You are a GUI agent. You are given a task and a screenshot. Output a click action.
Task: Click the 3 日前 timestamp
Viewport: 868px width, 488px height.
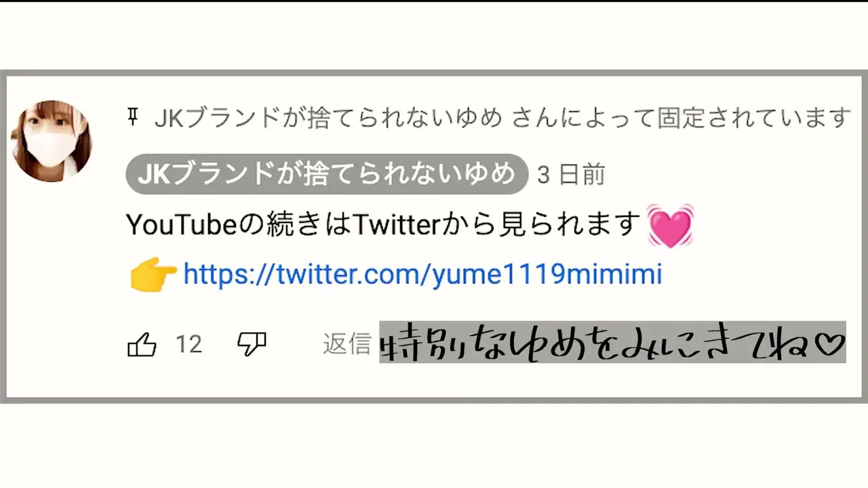tap(571, 175)
